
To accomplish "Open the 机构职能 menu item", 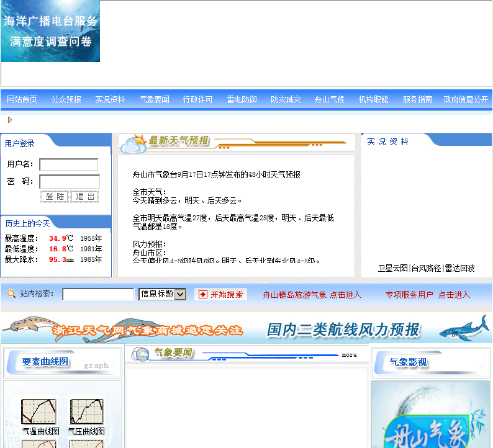I will [374, 100].
